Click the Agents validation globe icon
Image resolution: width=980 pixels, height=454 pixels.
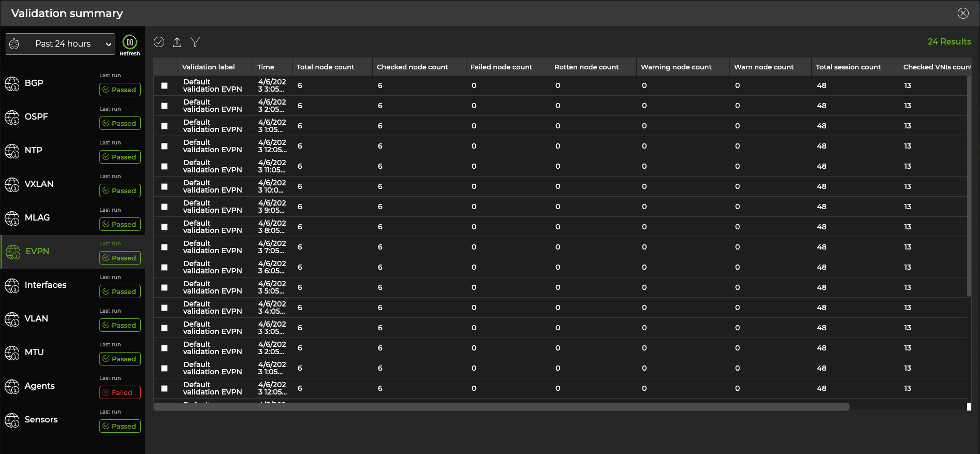[12, 386]
